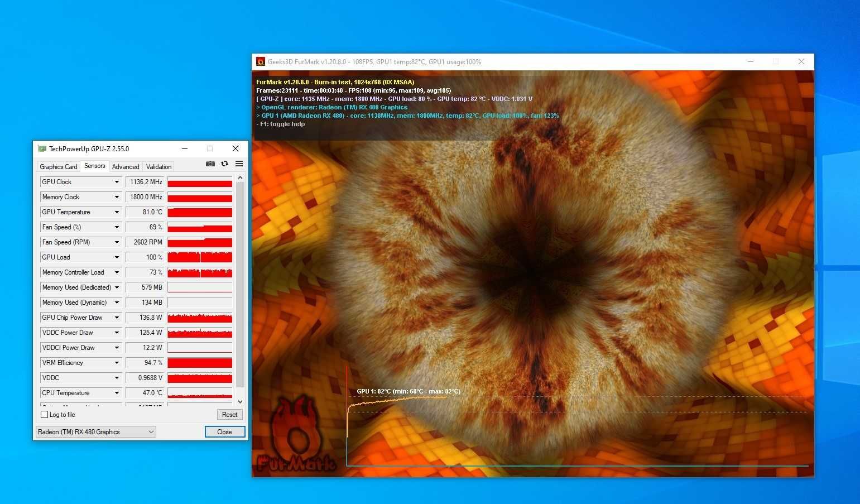Image resolution: width=860 pixels, height=504 pixels.
Task: Click the Close button in GPU-Z
Action: click(224, 432)
